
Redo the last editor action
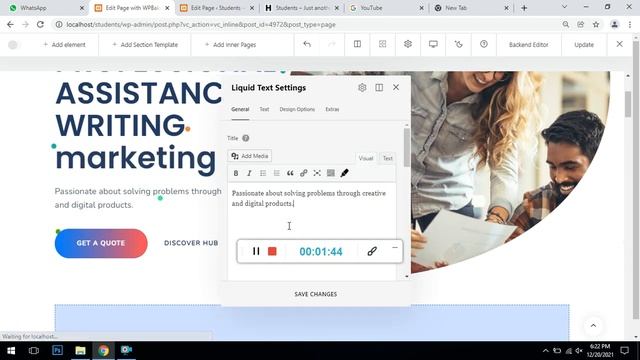pos(332,44)
